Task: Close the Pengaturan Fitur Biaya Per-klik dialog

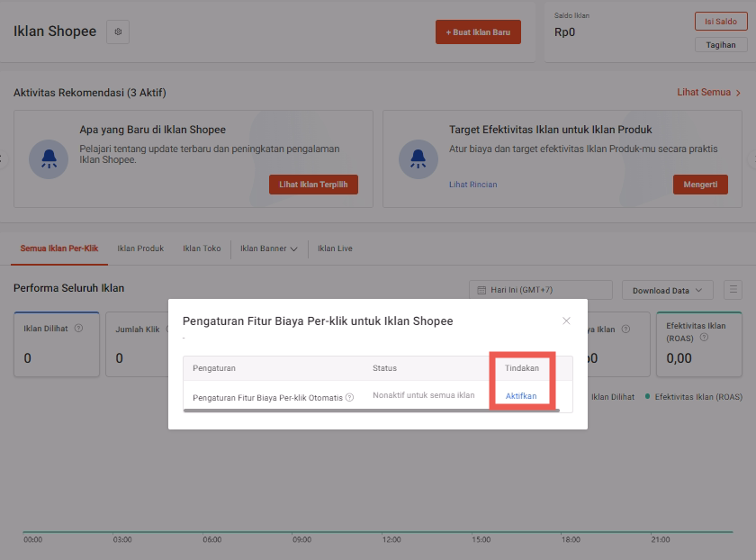Action: click(x=566, y=321)
